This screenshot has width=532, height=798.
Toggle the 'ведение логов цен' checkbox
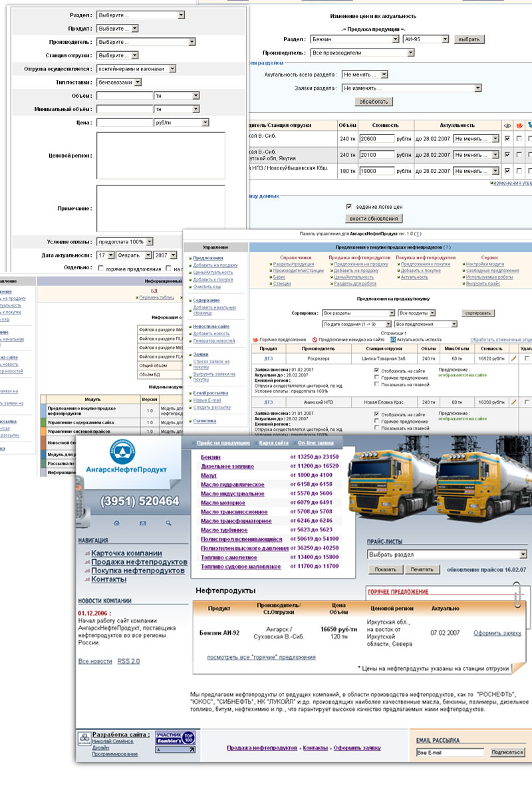[x=348, y=207]
